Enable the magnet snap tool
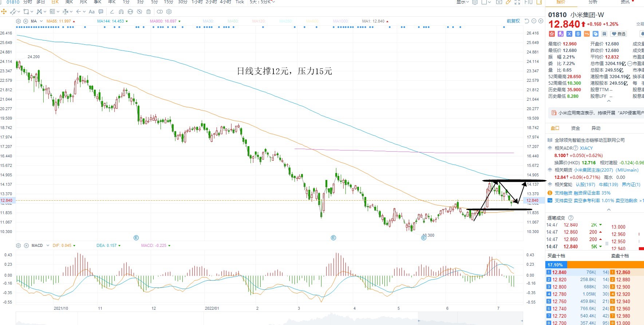The image size is (644, 325). pos(121,12)
